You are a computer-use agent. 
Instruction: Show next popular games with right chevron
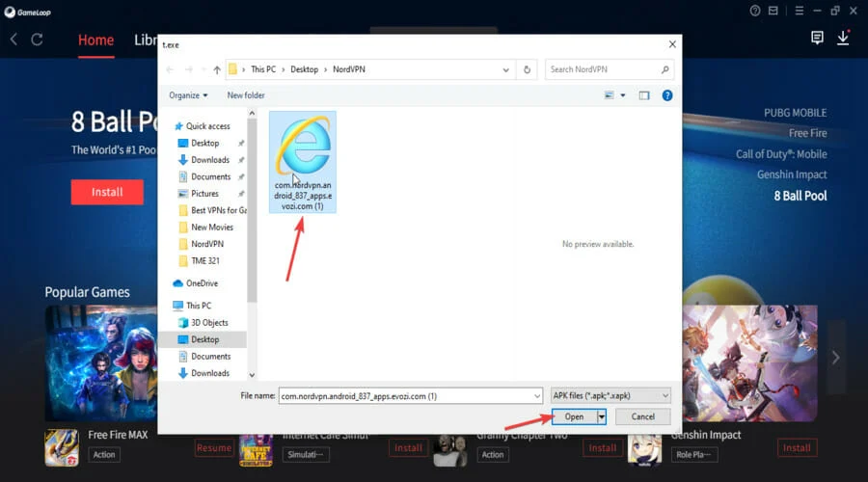[836, 358]
